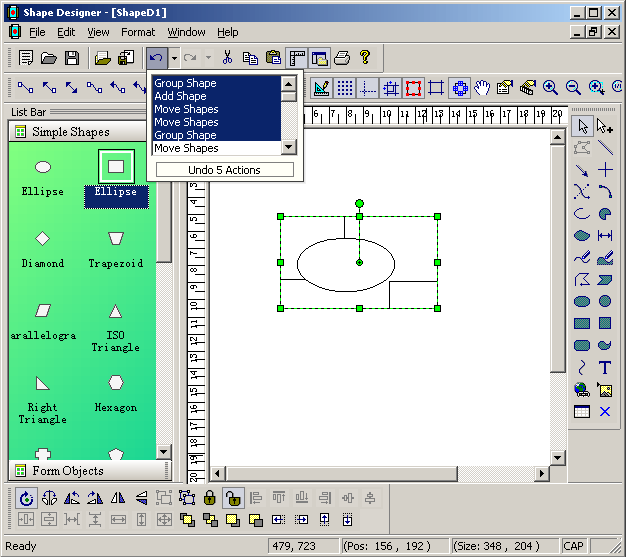Choose the pie shape tool
The image size is (626, 557).
click(x=605, y=214)
